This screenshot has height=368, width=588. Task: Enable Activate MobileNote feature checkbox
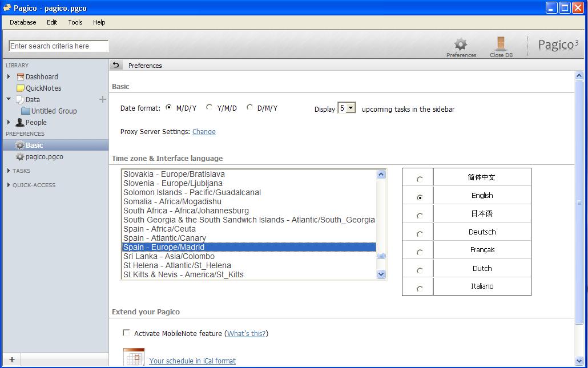point(126,333)
